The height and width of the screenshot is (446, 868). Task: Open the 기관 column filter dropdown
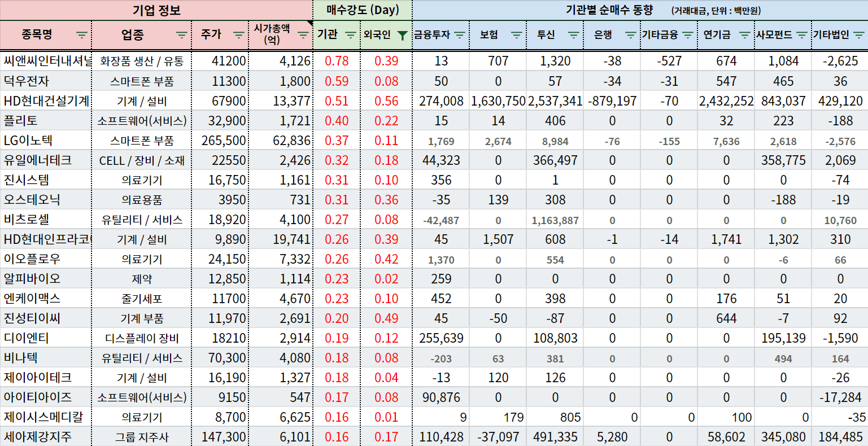(x=350, y=35)
